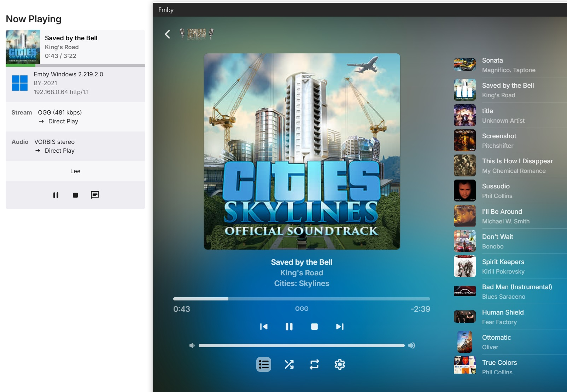This screenshot has width=567, height=392.
Task: Play 'This Is How I Disappear'
Action: 518,165
